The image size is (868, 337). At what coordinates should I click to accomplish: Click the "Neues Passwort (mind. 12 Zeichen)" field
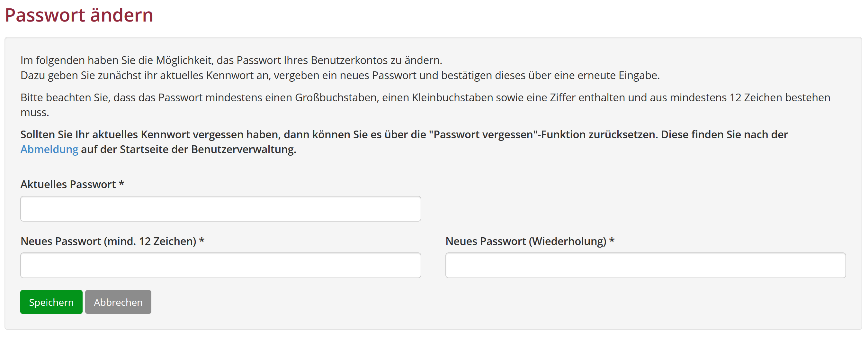click(220, 266)
